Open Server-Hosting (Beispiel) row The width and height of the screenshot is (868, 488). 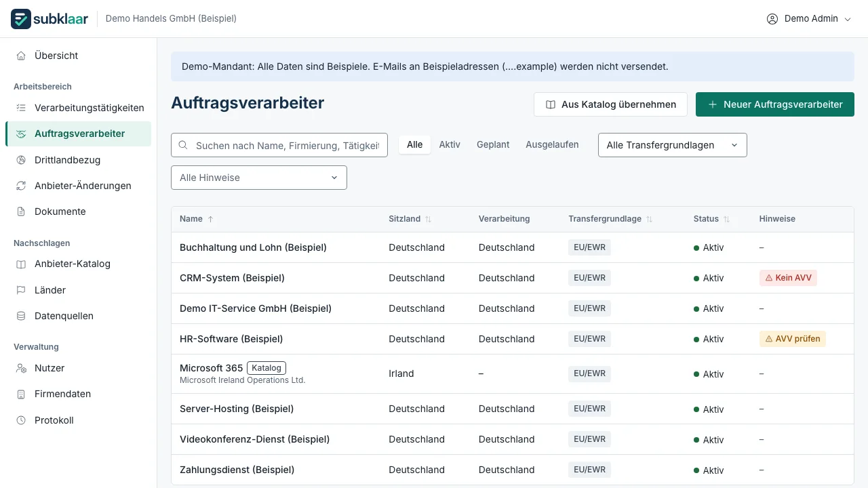tap(512, 409)
